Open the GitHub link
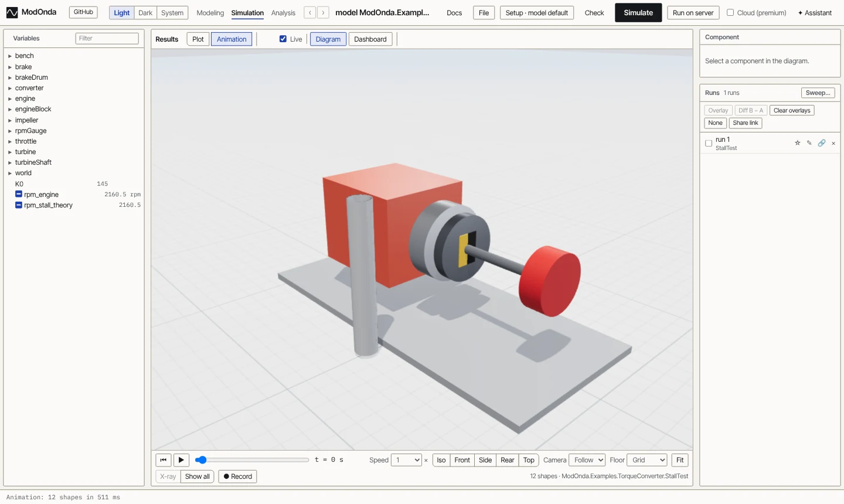Viewport: 844px width, 504px height. (x=83, y=12)
